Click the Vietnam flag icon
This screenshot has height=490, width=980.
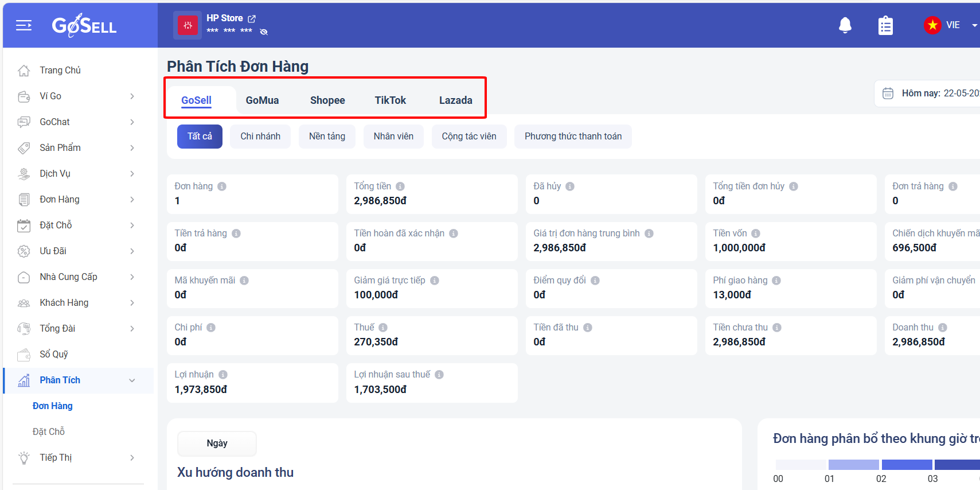[x=932, y=25]
